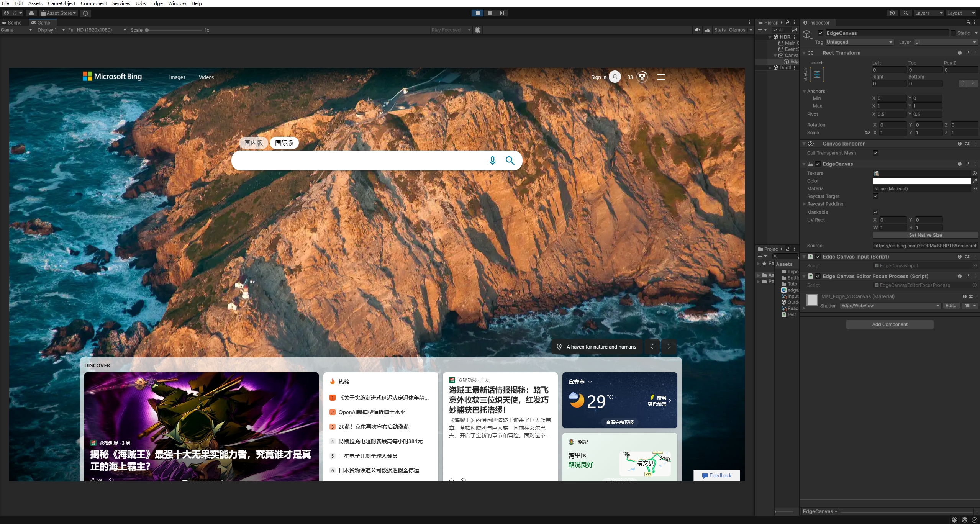980x524 pixels.
Task: Open the Layers dropdown
Action: [928, 13]
